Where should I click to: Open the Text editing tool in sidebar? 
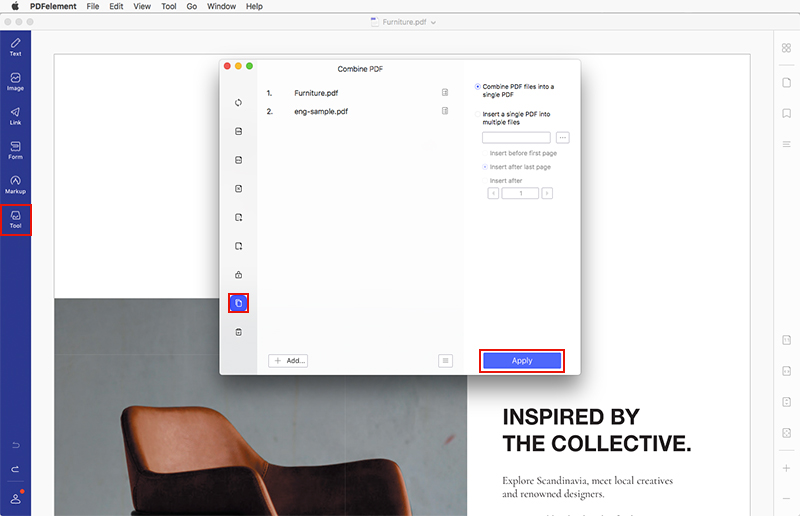tap(15, 47)
